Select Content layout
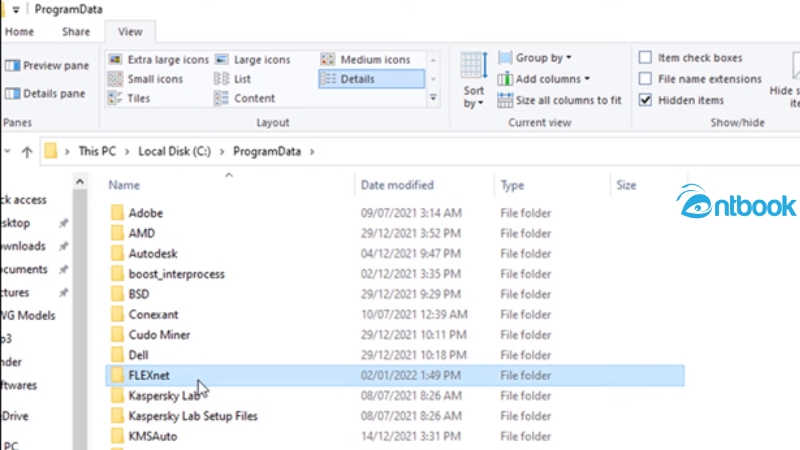The height and width of the screenshot is (450, 800). 244,98
